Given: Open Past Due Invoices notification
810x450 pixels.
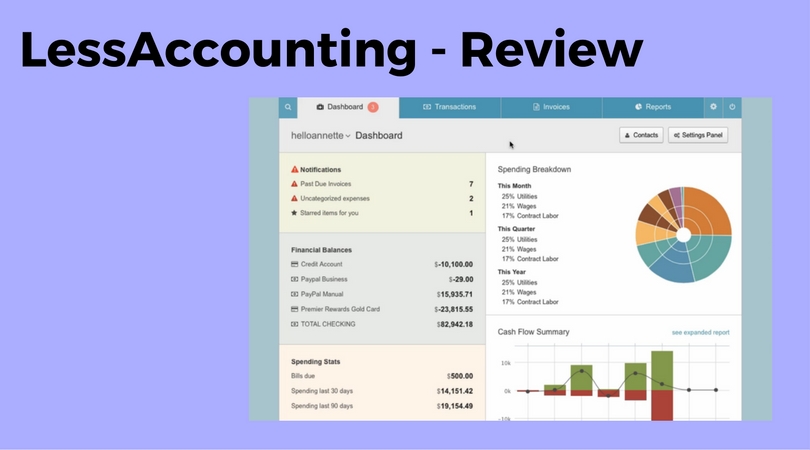Looking at the screenshot, I should (x=382, y=184).
